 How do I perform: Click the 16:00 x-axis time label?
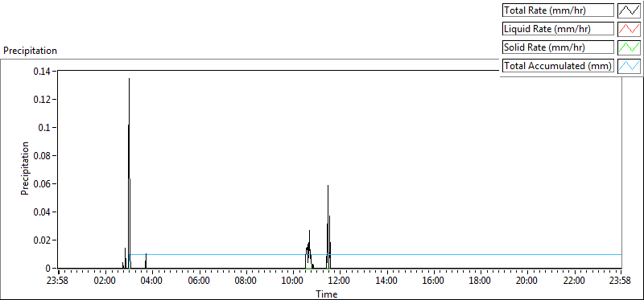tap(433, 282)
